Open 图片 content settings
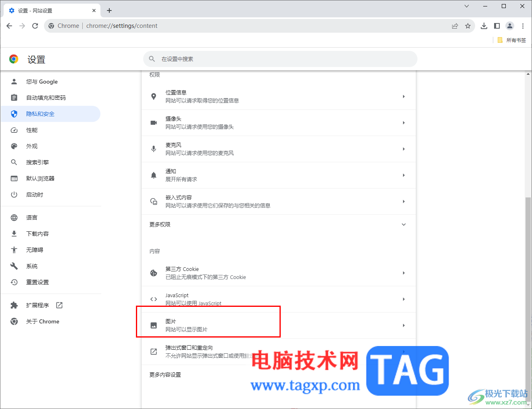Viewport: 532px width, 409px height. 279,325
